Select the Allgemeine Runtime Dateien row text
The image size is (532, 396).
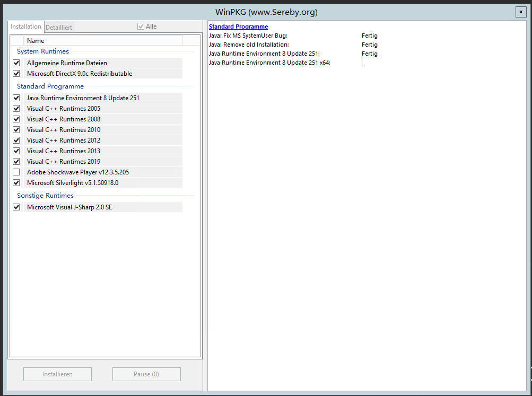point(67,63)
